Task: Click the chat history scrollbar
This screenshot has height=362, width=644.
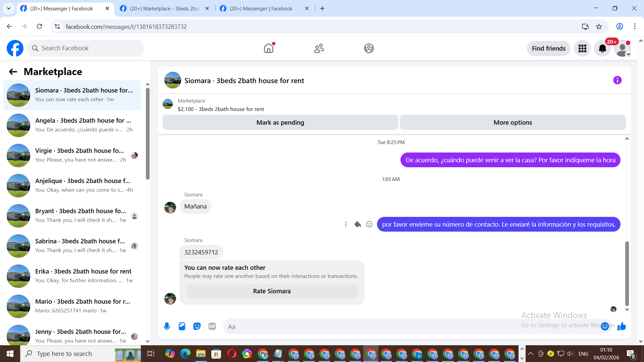Action: point(627,273)
